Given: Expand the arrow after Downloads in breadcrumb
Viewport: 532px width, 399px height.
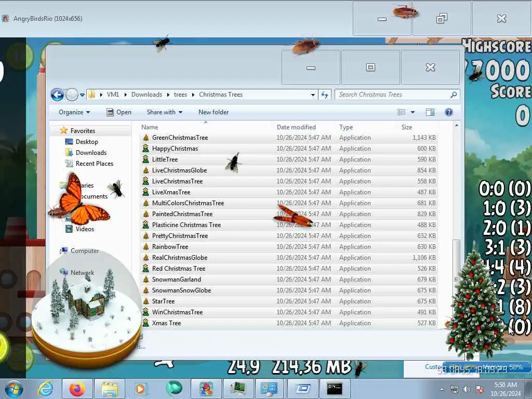Looking at the screenshot, I should [168, 95].
